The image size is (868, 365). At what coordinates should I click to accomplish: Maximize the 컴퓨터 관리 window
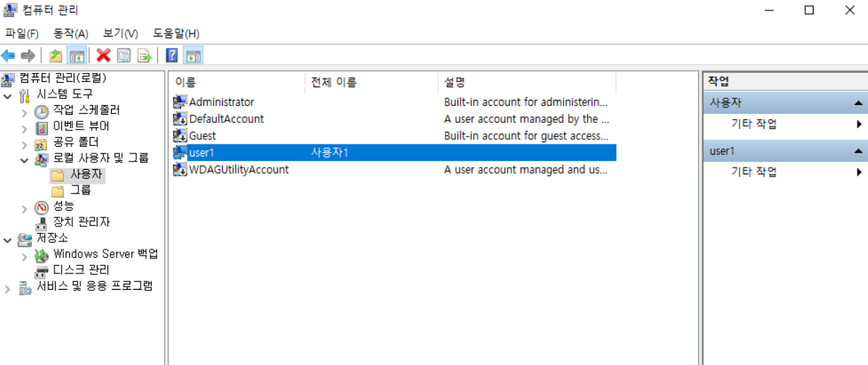(809, 10)
